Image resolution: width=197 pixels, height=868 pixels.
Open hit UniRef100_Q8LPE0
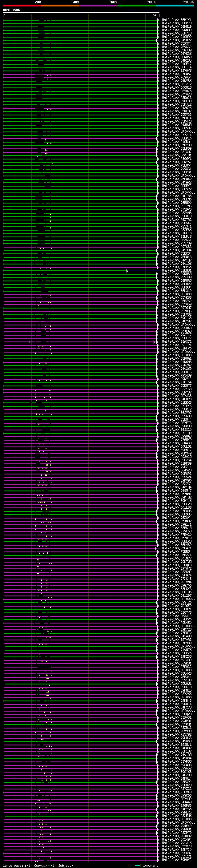click(176, 139)
